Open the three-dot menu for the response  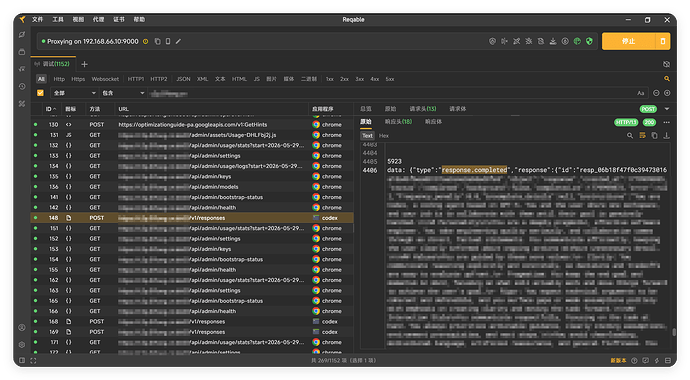tap(667, 122)
